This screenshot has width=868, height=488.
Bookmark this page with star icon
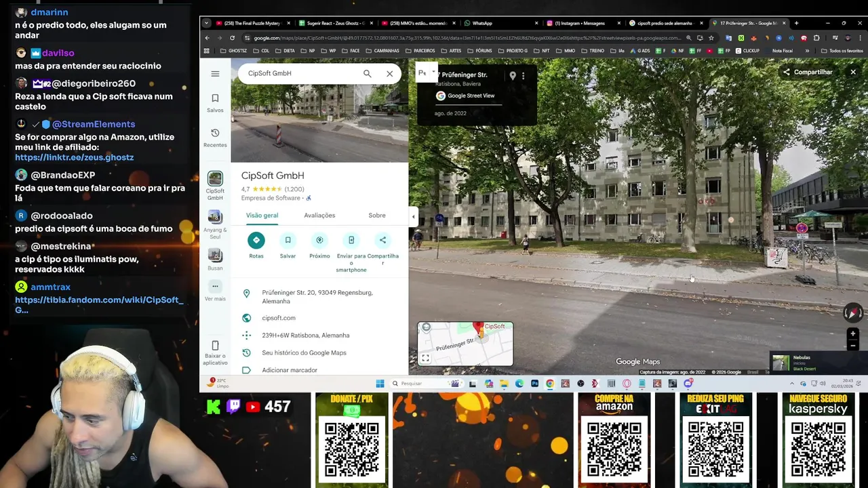711,38
